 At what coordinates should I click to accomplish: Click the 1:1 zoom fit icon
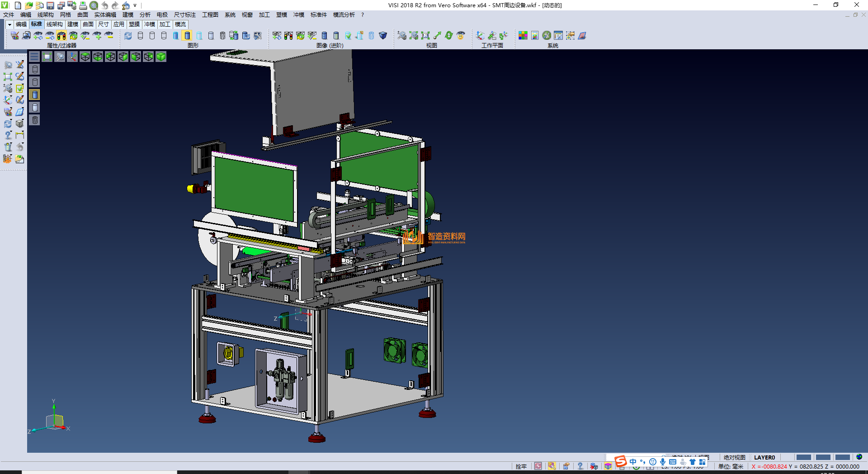pos(425,36)
